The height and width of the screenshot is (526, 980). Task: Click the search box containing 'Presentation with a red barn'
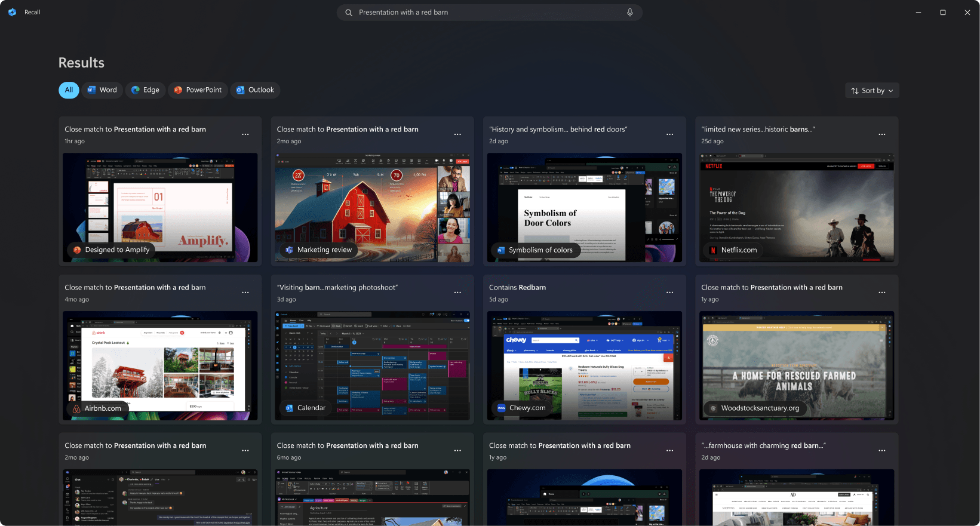(490, 13)
